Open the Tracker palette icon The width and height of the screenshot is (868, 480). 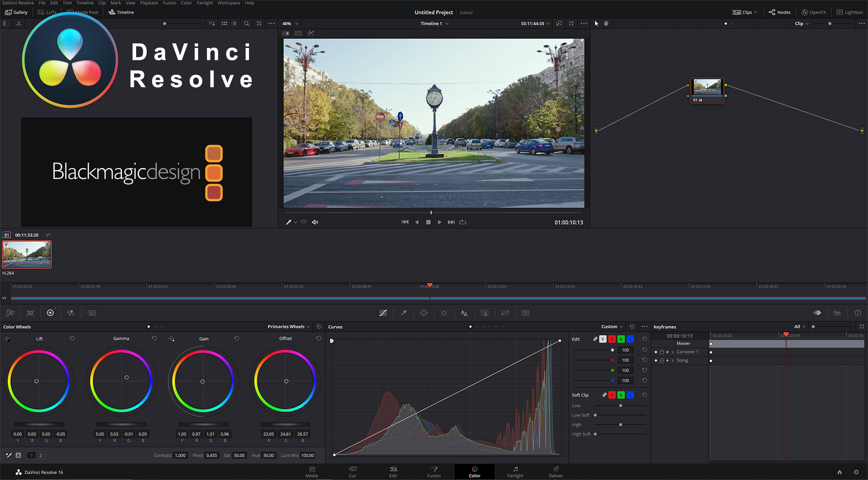444,313
